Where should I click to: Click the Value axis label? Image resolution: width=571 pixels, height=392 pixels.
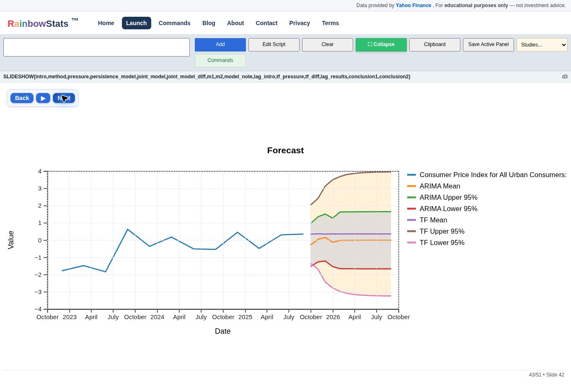tap(11, 240)
